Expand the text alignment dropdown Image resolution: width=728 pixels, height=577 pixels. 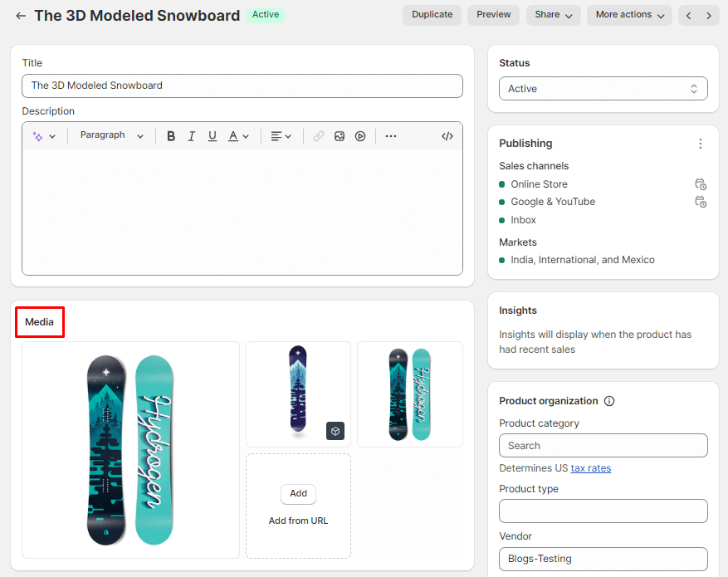pyautogui.click(x=281, y=136)
